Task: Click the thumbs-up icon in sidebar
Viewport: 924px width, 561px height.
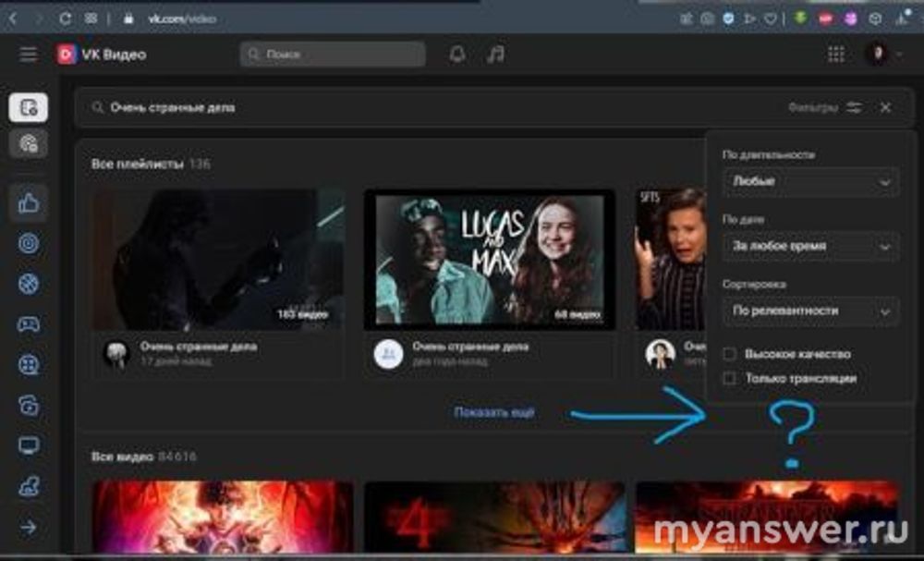Action: [29, 203]
